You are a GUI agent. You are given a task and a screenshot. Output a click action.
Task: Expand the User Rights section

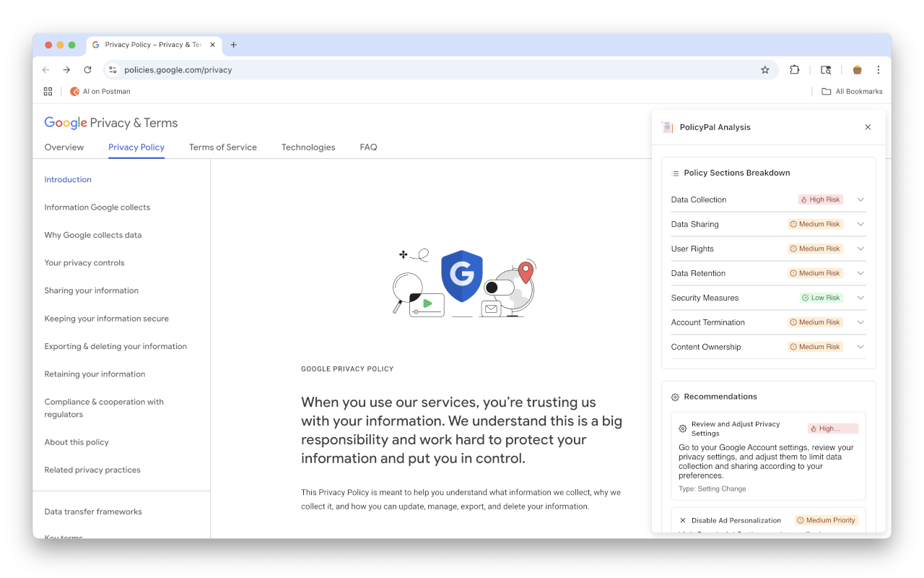[x=860, y=249]
